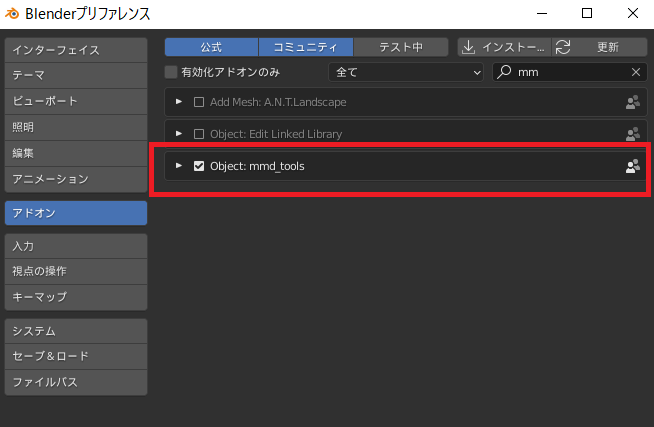Toggle the テスト中 support level filter
The height and width of the screenshot is (427, 654).
(401, 47)
